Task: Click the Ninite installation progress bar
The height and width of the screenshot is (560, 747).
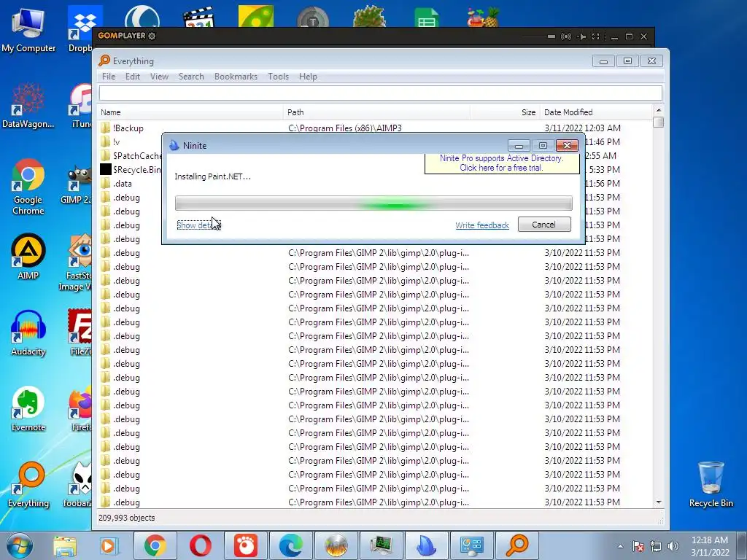Action: coord(373,203)
